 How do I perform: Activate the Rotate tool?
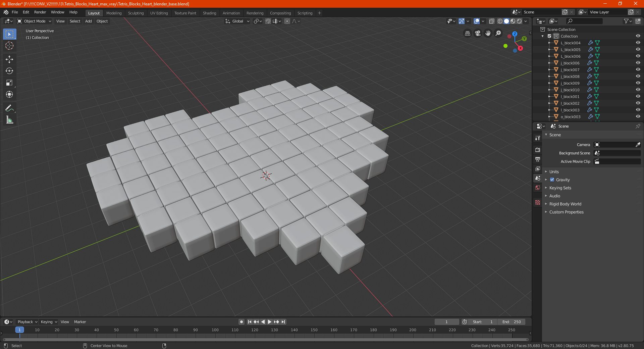9,71
